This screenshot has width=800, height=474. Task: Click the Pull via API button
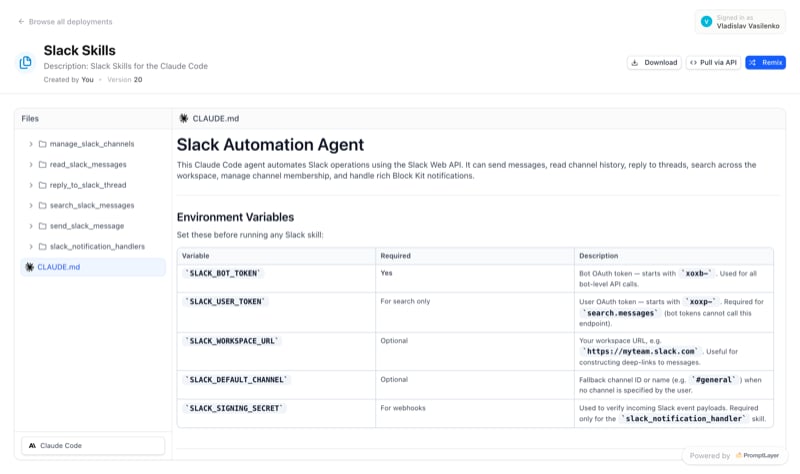coord(713,62)
